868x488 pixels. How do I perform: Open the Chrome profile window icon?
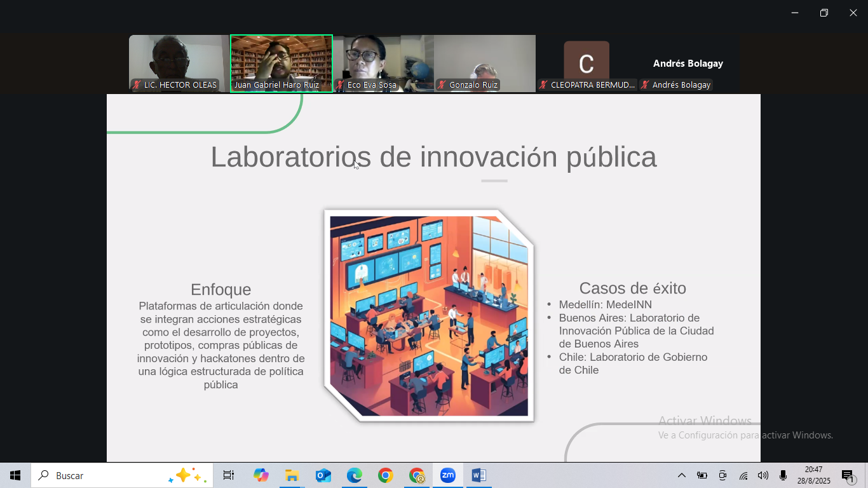[417, 475]
